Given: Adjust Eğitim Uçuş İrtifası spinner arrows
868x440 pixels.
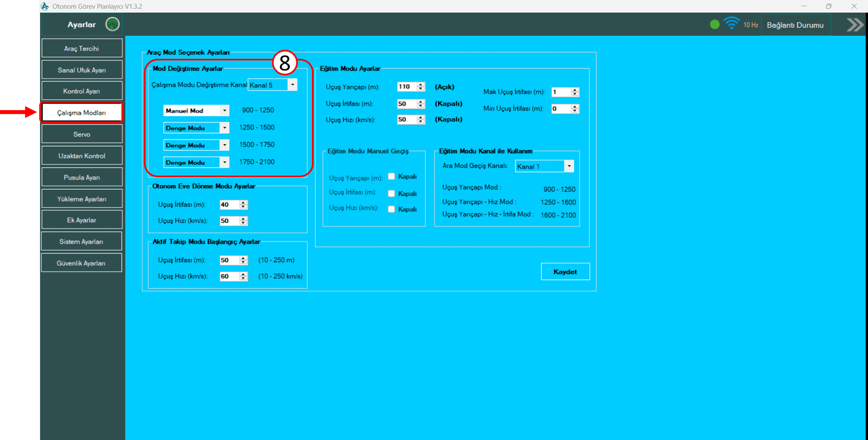Looking at the screenshot, I should pos(421,104).
